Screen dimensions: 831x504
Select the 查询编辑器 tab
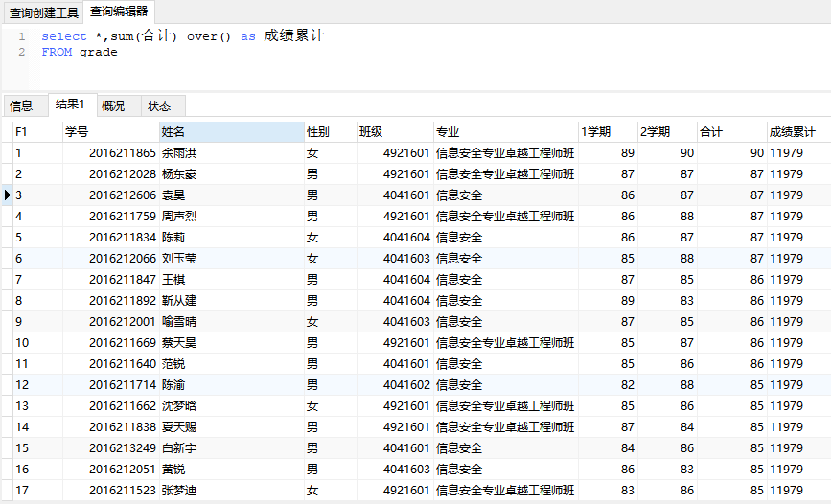(x=119, y=11)
